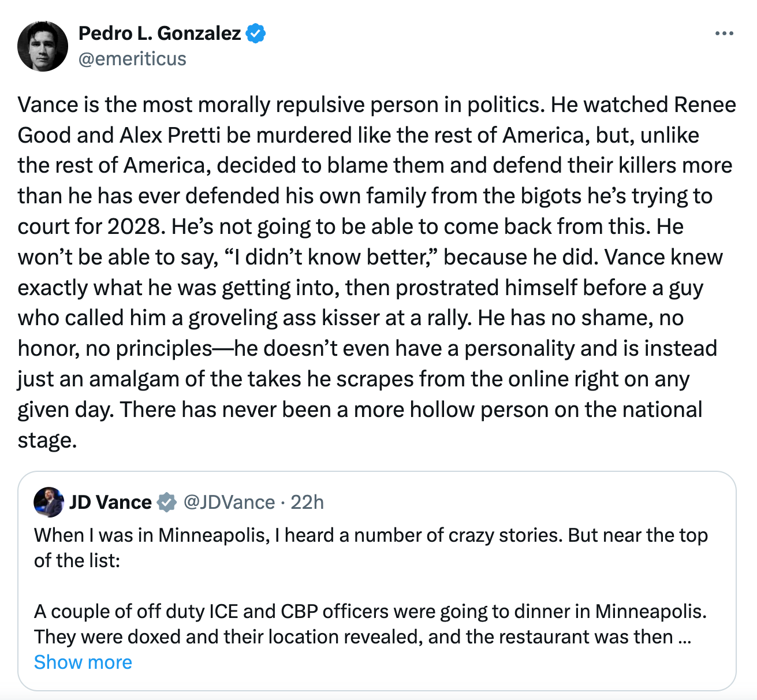
Task: Click the final word "stage." of the main post
Action: pyautogui.click(x=47, y=440)
